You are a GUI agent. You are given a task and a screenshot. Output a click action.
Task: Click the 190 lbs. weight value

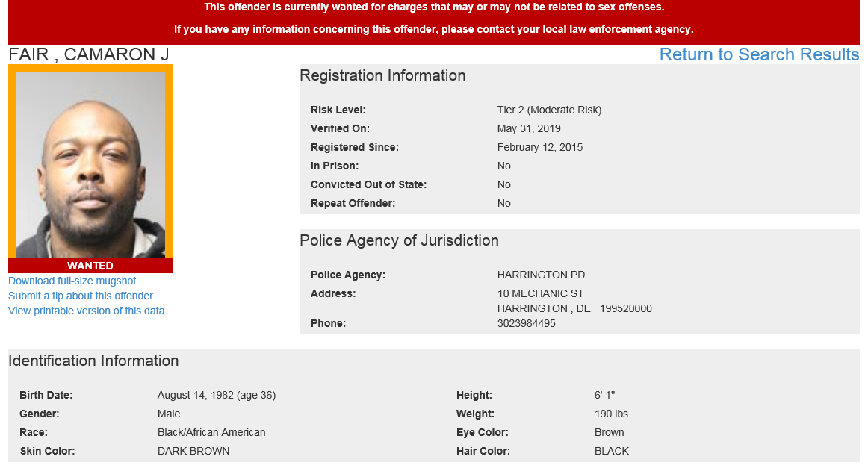tap(613, 414)
